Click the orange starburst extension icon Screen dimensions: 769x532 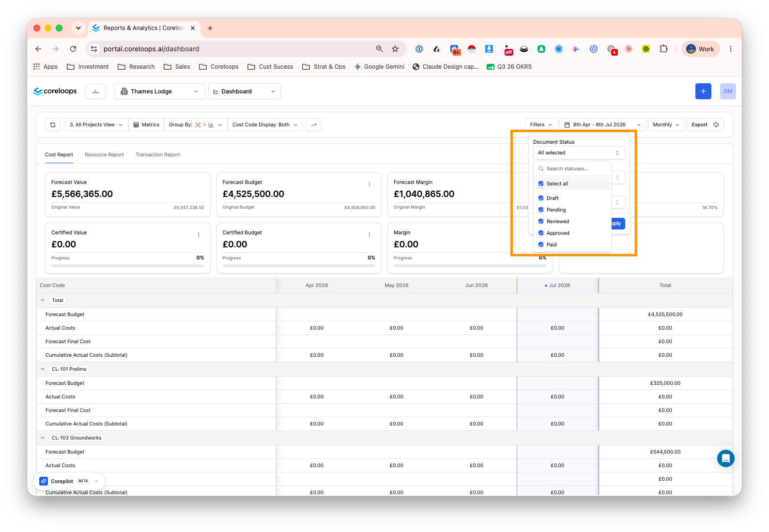click(629, 49)
